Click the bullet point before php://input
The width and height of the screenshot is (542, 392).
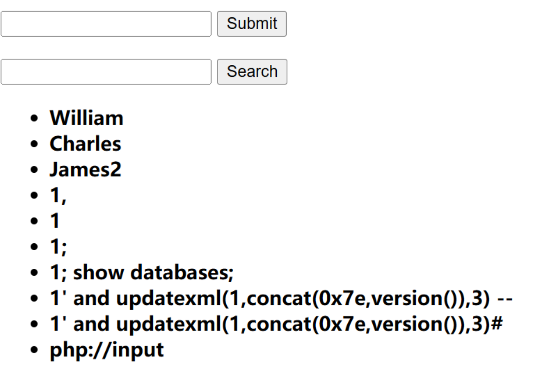click(x=33, y=350)
